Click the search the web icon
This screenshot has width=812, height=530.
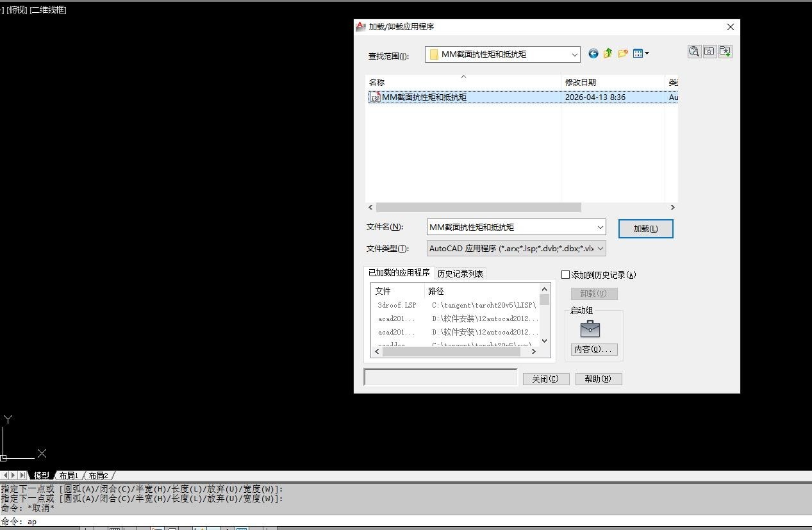pyautogui.click(x=694, y=52)
